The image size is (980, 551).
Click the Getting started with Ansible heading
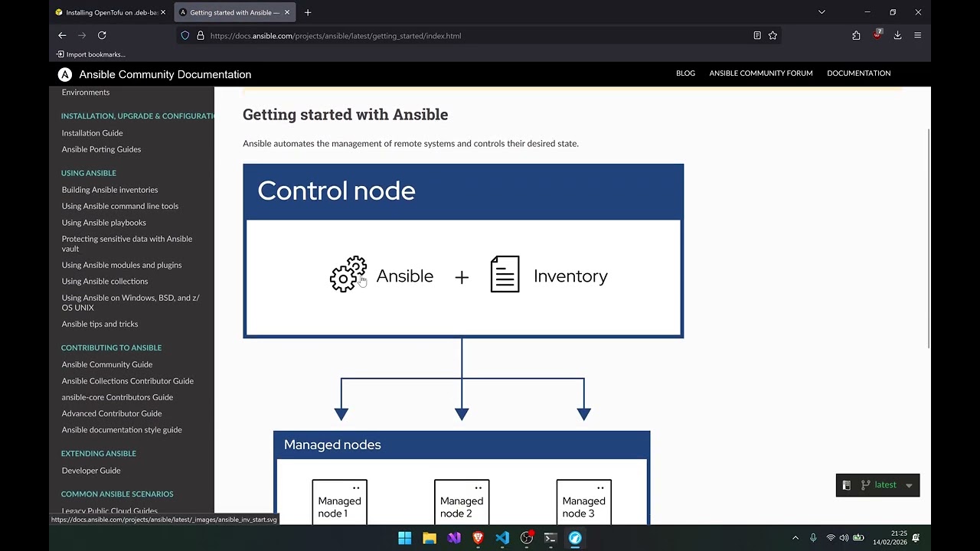click(x=345, y=114)
